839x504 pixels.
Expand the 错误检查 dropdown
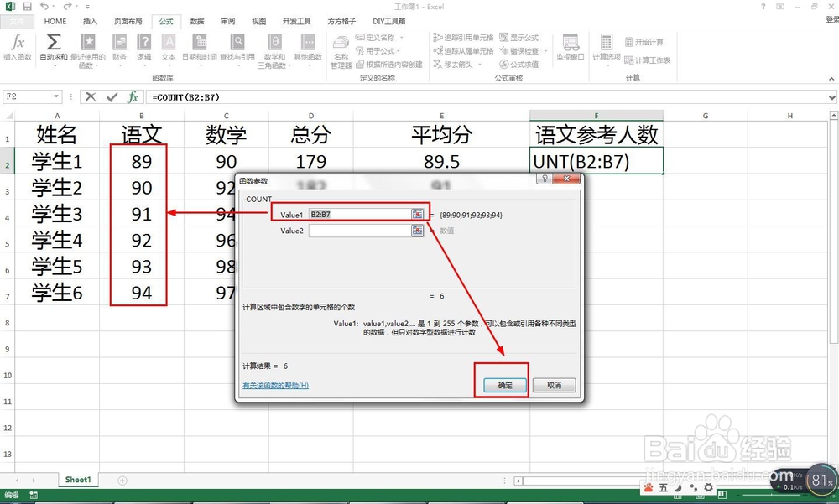click(x=545, y=51)
